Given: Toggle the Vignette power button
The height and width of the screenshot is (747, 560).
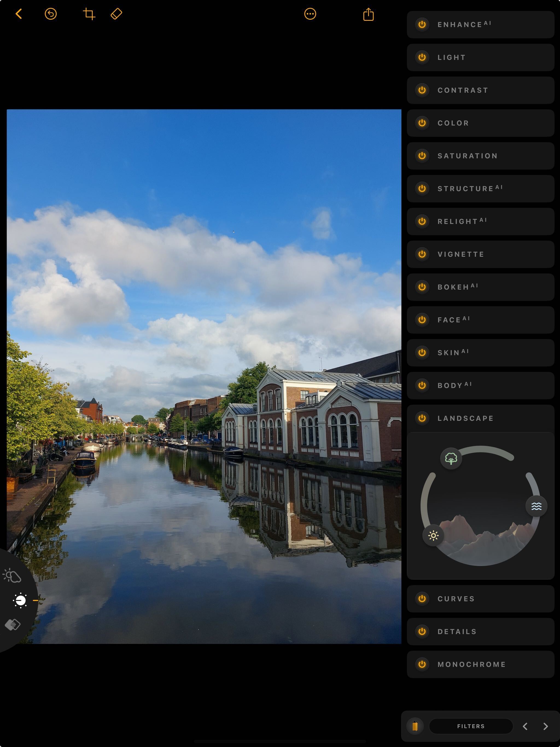Looking at the screenshot, I should tap(422, 254).
